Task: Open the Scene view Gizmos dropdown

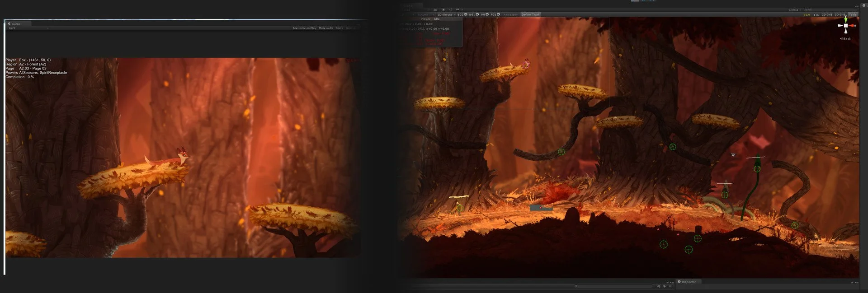Action: pos(794,9)
